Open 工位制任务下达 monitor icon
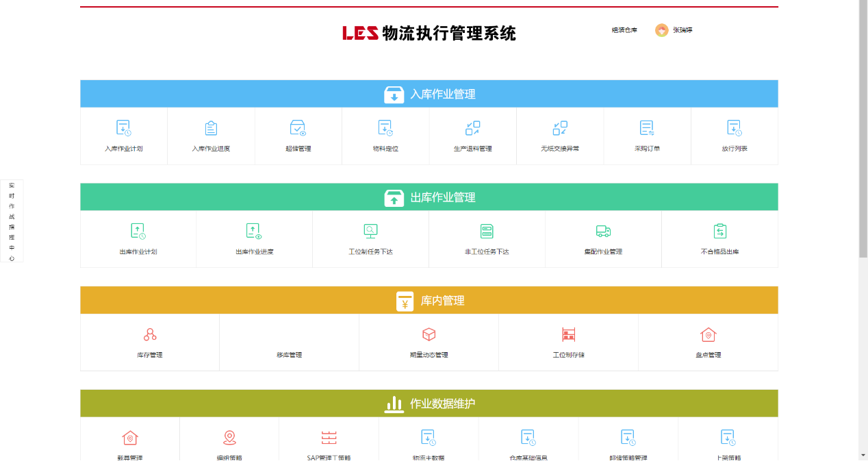Viewport: 868px width, 461px height. (x=370, y=232)
